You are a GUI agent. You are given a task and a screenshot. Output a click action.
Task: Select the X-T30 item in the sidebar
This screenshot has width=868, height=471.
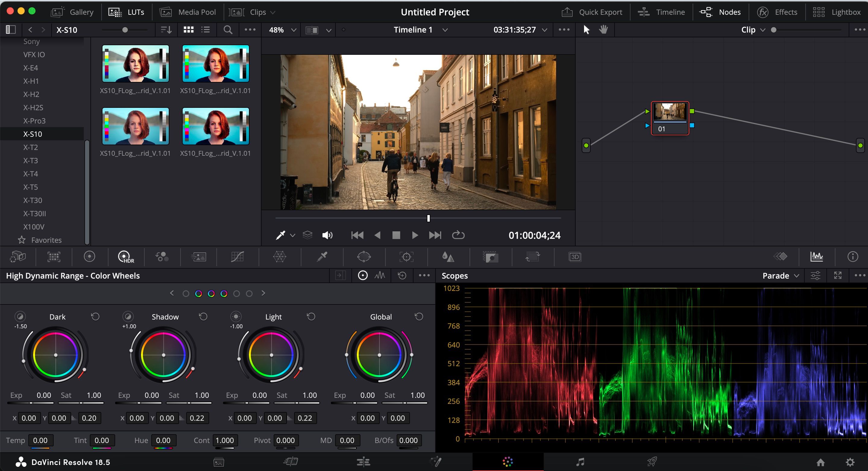(x=32, y=200)
